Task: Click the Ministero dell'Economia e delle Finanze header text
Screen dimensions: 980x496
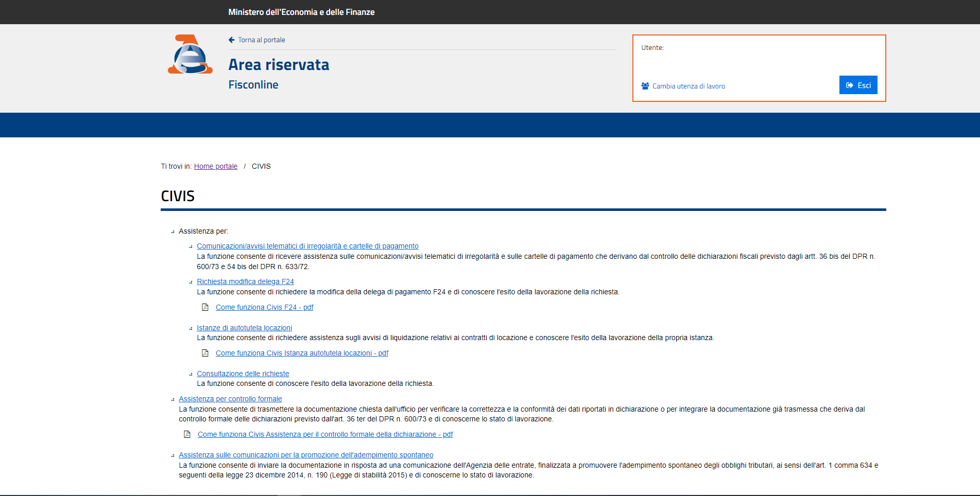Action: (x=301, y=12)
